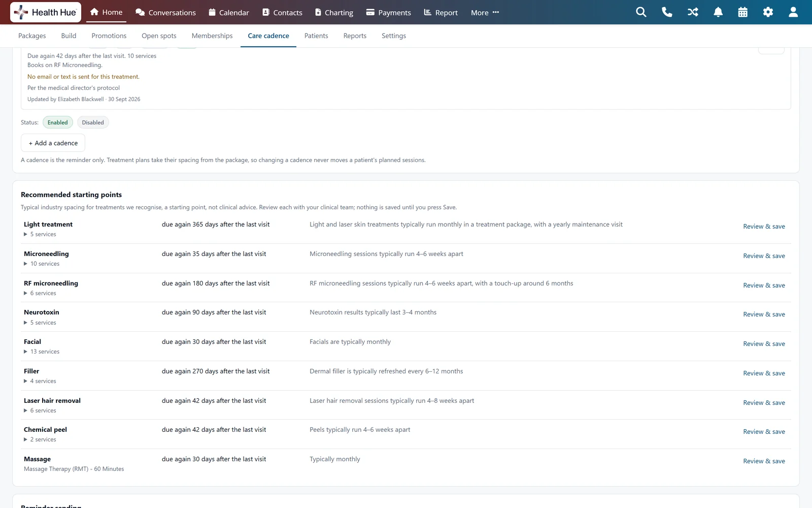The height and width of the screenshot is (508, 812).
Task: Click the shuffle arrows icon
Action: [x=693, y=12]
